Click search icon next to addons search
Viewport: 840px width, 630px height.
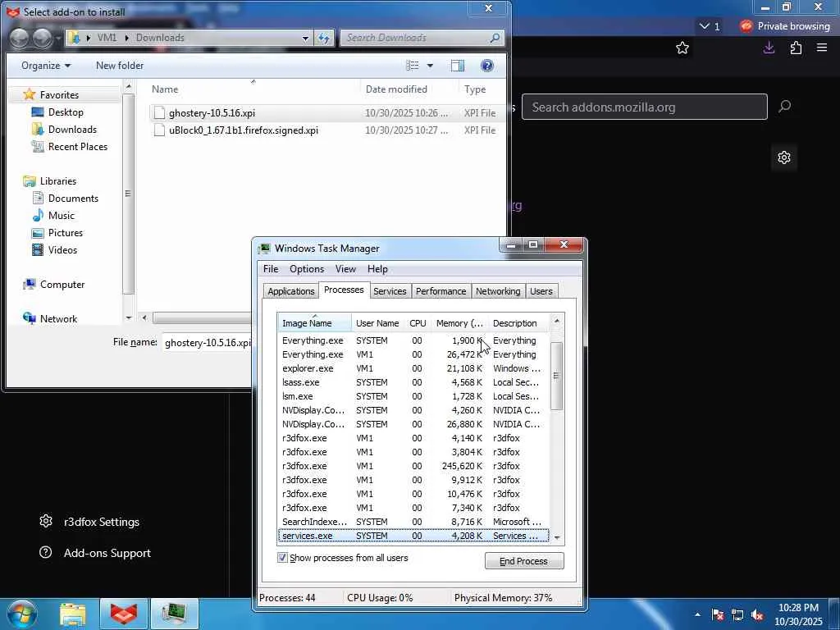[784, 106]
